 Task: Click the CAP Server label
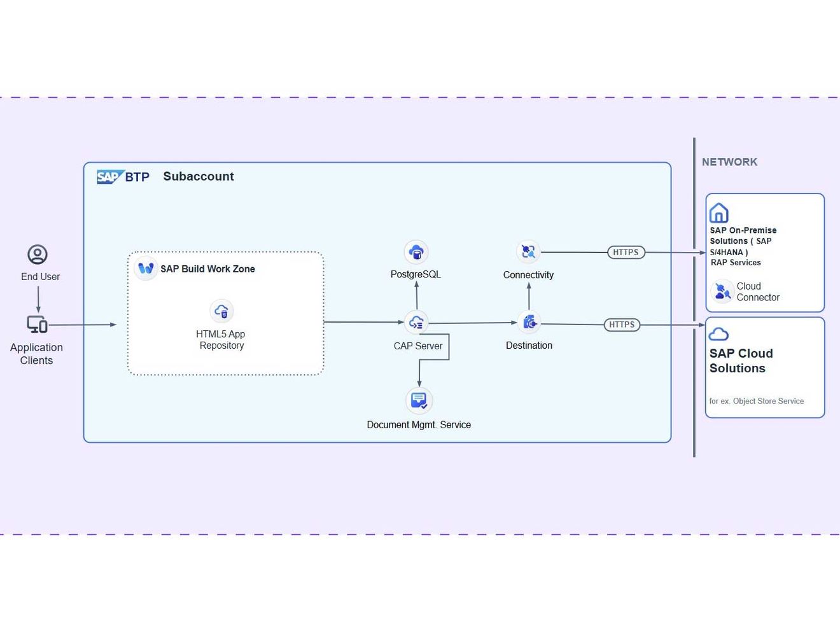click(418, 346)
